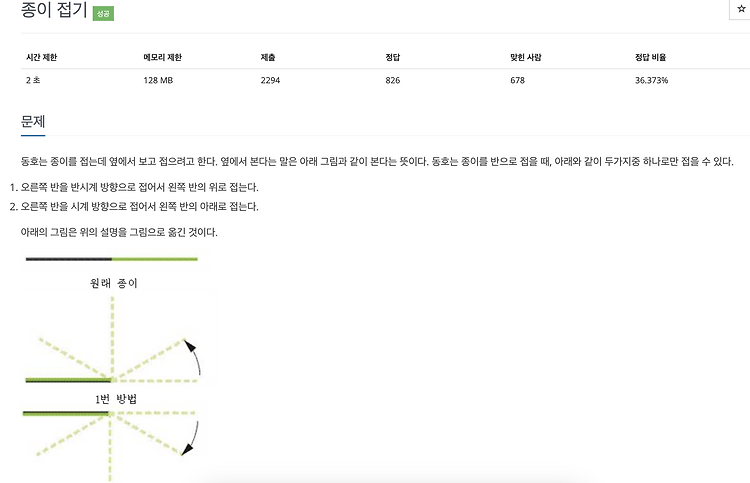750x483 pixels.
Task: Click the 시간 제한 column header
Action: pyautogui.click(x=41, y=58)
